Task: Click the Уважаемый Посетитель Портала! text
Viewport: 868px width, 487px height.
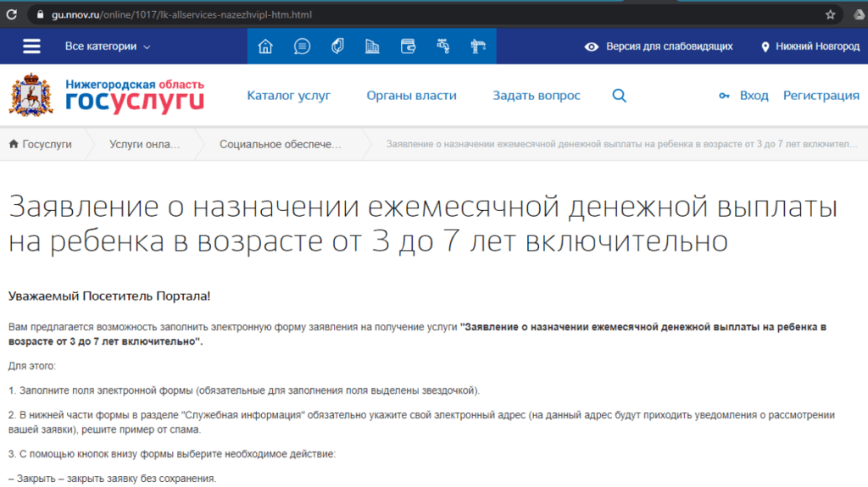Action: [x=109, y=296]
